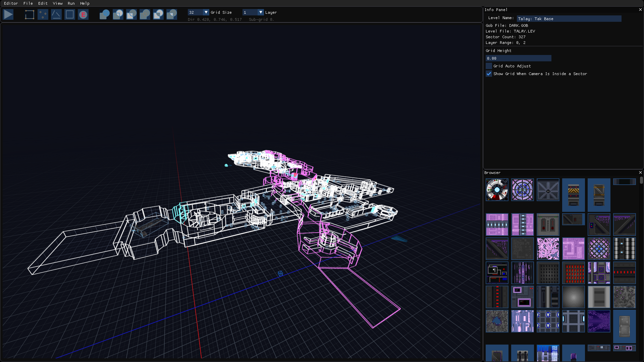Select the crate door texture with orange straps
Viewport: 644px width, 362px height.
click(599, 195)
